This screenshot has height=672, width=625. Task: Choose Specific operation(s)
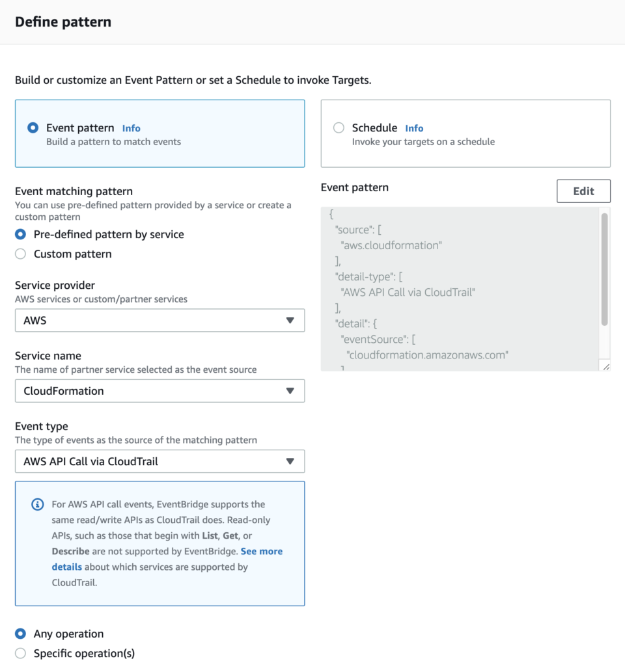coord(20,653)
